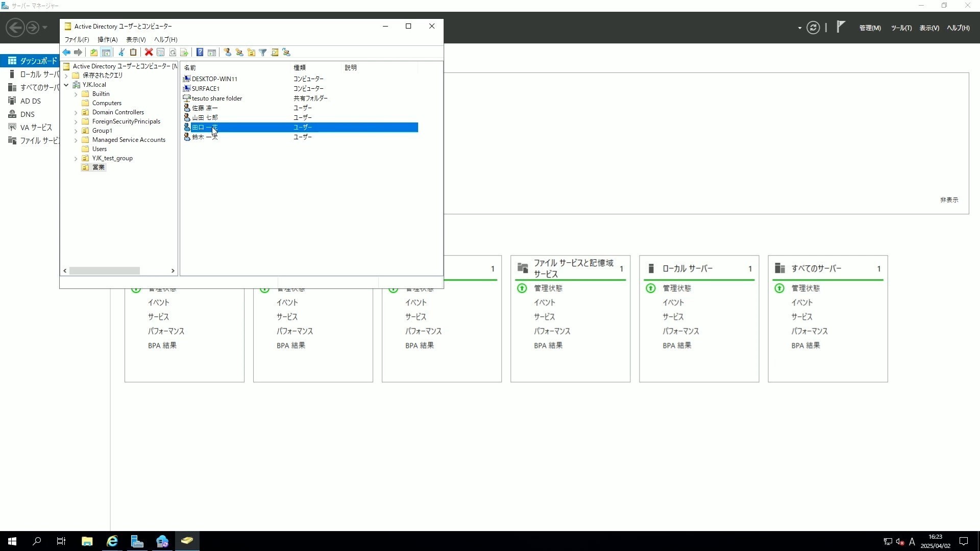This screenshot has width=980, height=551.
Task: Open Server Manager 管理(M) menu
Action: pyautogui.click(x=870, y=28)
